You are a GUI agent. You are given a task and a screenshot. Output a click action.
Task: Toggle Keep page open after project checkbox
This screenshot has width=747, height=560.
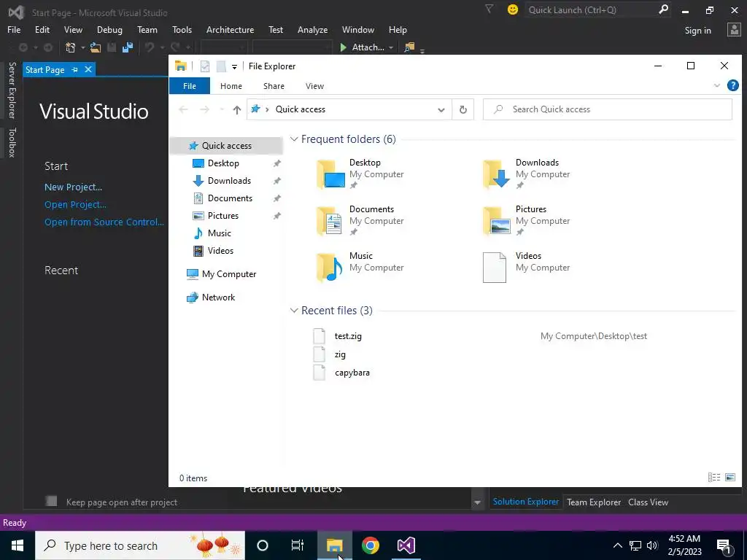coord(52,501)
